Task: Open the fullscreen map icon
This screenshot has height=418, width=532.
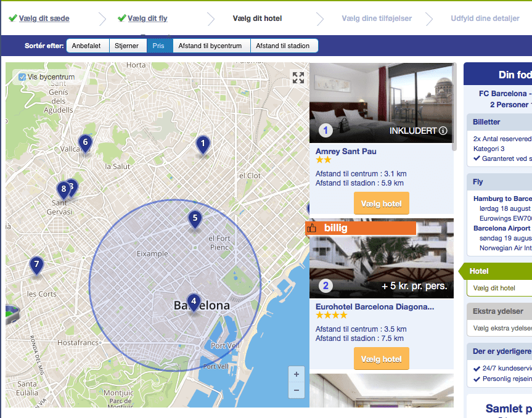Action: pyautogui.click(x=298, y=78)
